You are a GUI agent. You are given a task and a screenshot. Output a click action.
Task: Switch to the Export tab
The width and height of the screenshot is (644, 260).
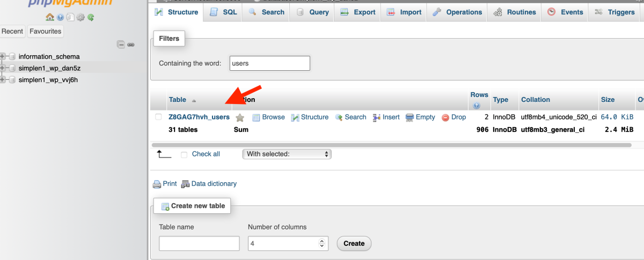pyautogui.click(x=357, y=12)
